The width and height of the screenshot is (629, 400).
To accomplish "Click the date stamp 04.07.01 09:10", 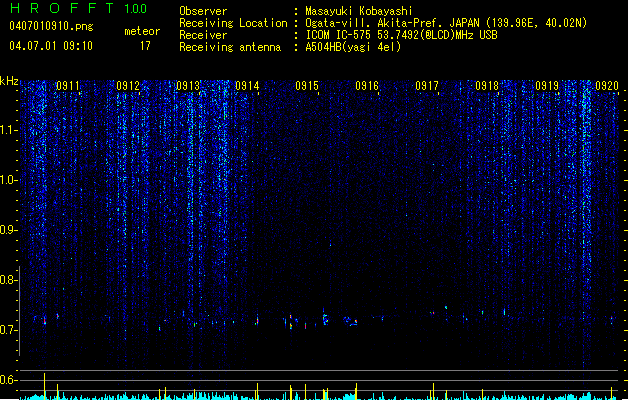I will coord(51,46).
